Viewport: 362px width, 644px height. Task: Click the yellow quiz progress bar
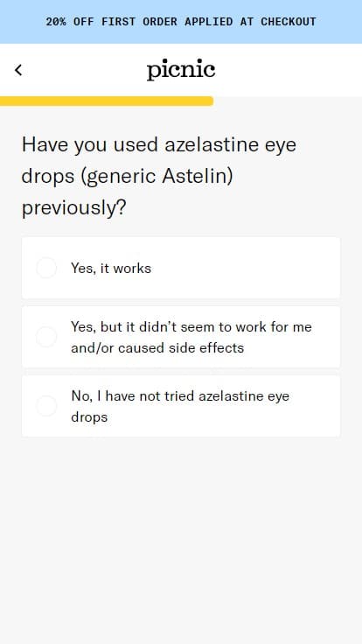pyautogui.click(x=107, y=101)
